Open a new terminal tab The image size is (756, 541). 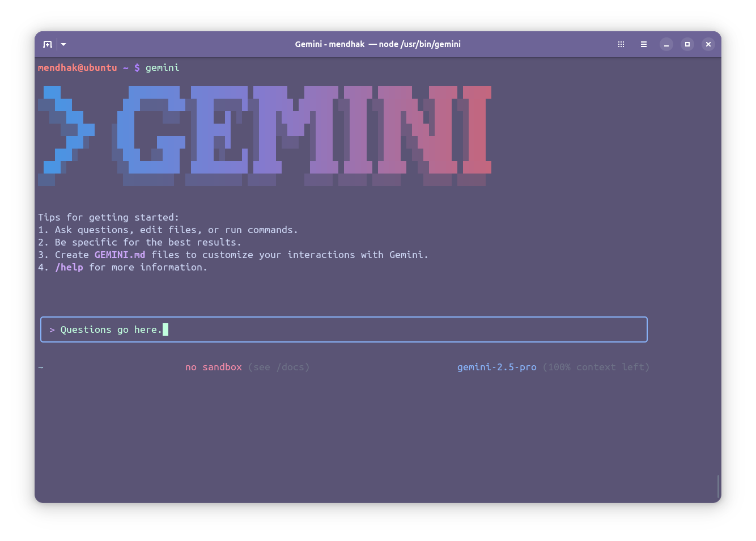pos(48,44)
